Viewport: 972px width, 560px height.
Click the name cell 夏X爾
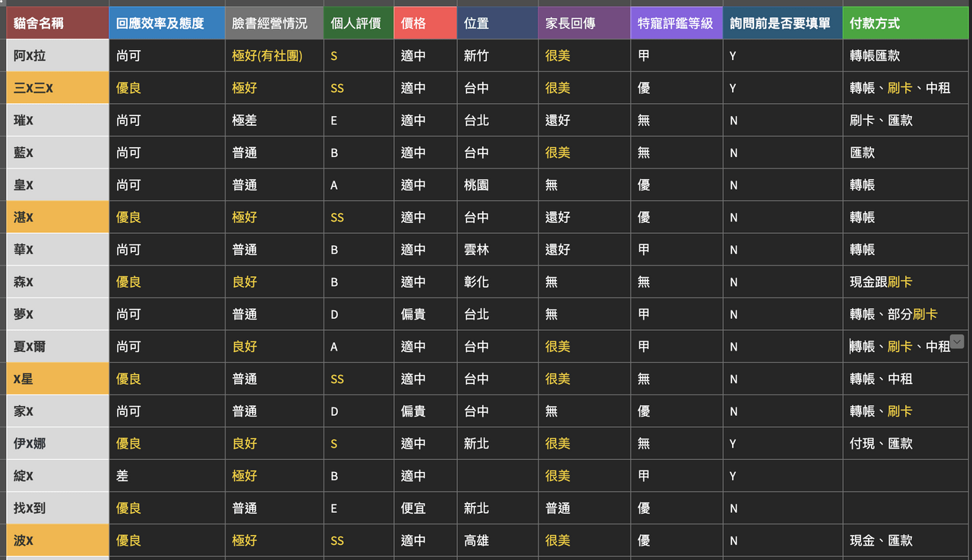[58, 347]
